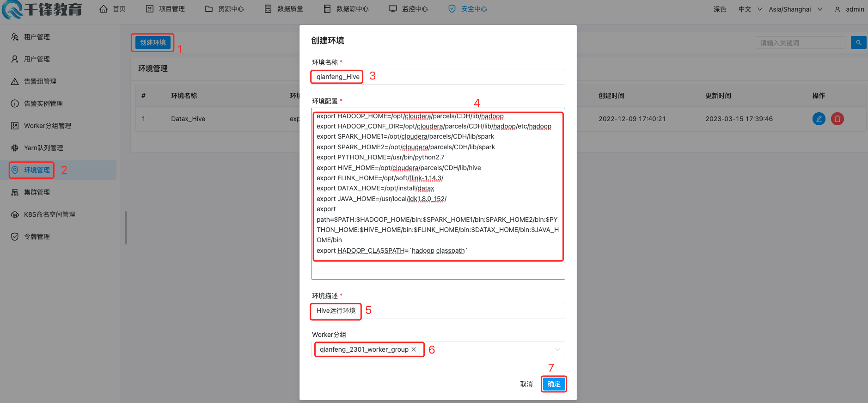
Task: Toggle the 深色 dark theme
Action: coord(720,9)
